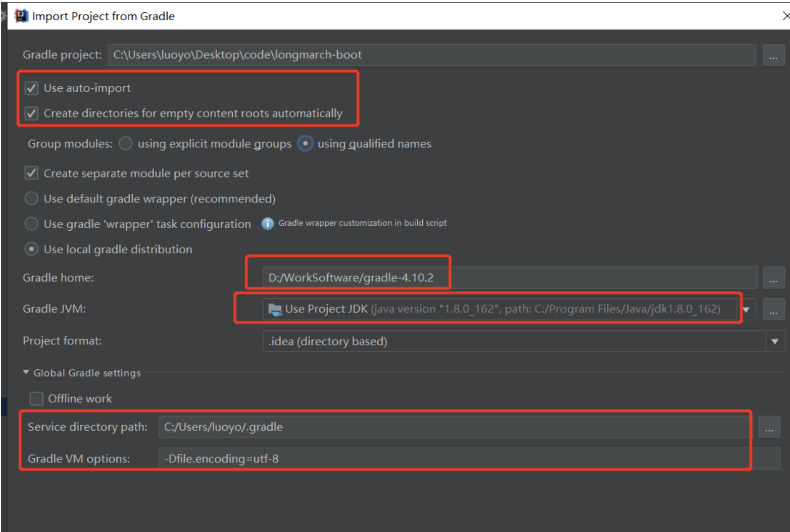Image resolution: width=790 pixels, height=532 pixels.
Task: Open Gradle JVM browse button
Action: click(773, 309)
